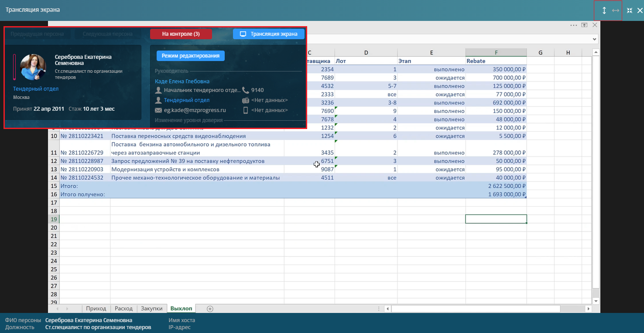This screenshot has height=333, width=644.
Task: Click the phone handset icon beside 9140
Action: pyautogui.click(x=246, y=90)
